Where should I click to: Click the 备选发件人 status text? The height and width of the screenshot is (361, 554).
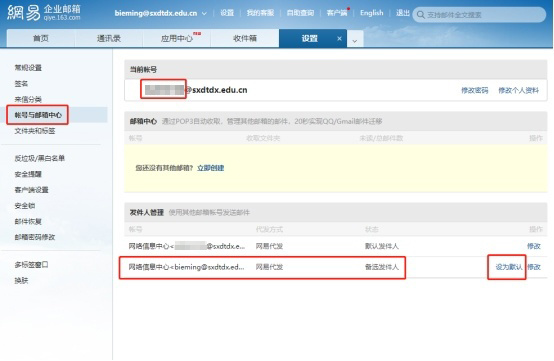[382, 267]
